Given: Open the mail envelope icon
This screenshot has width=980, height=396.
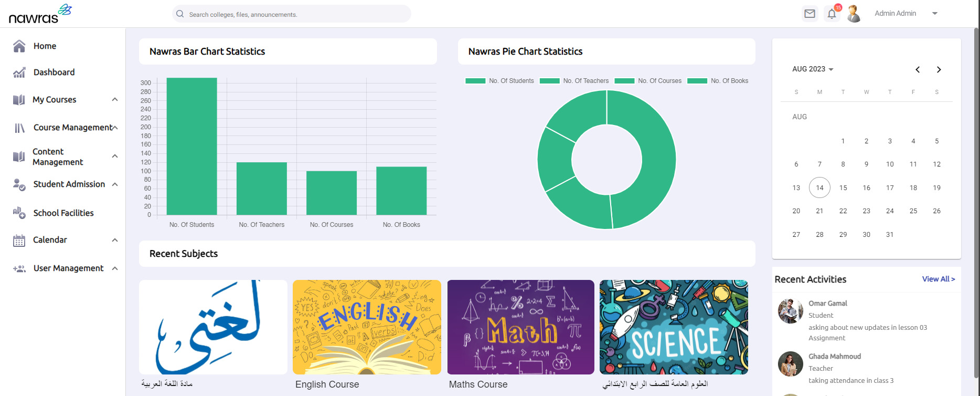Looking at the screenshot, I should (810, 14).
